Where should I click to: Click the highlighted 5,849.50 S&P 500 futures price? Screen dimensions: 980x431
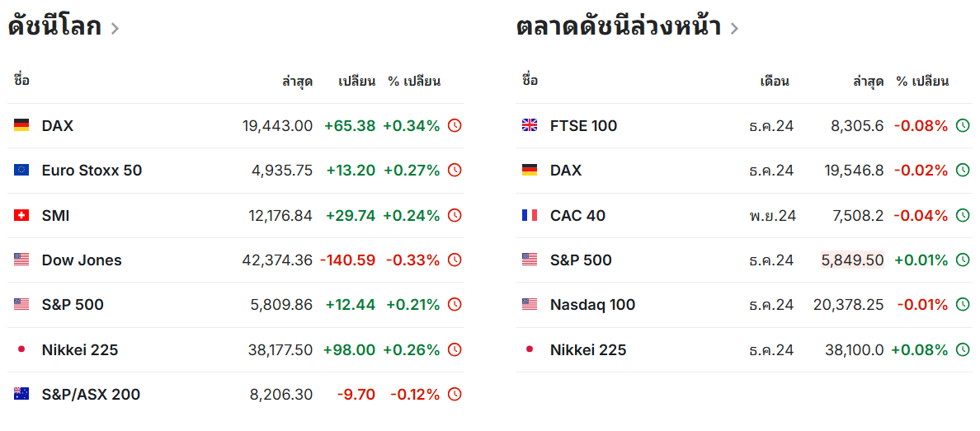(x=852, y=260)
